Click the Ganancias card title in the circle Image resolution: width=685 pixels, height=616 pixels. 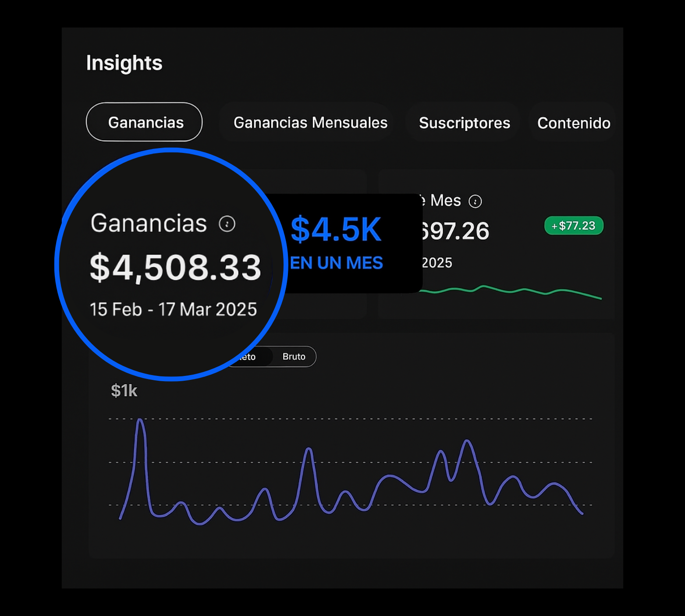[149, 223]
